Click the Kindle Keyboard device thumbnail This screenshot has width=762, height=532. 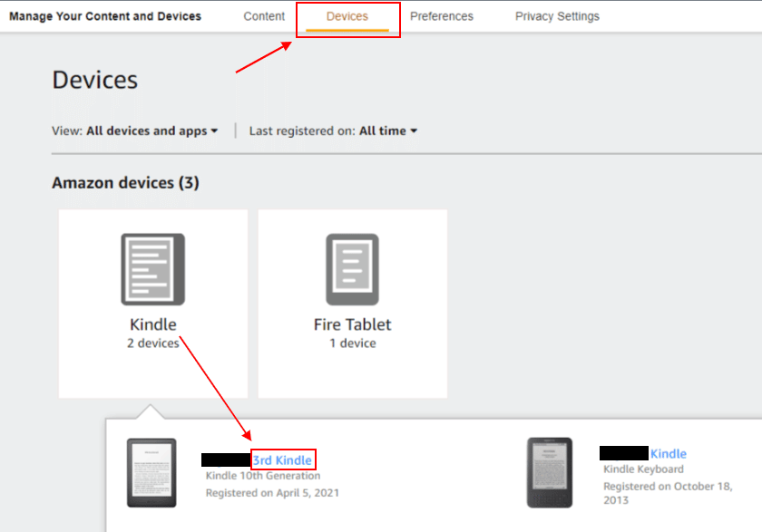tap(550, 473)
